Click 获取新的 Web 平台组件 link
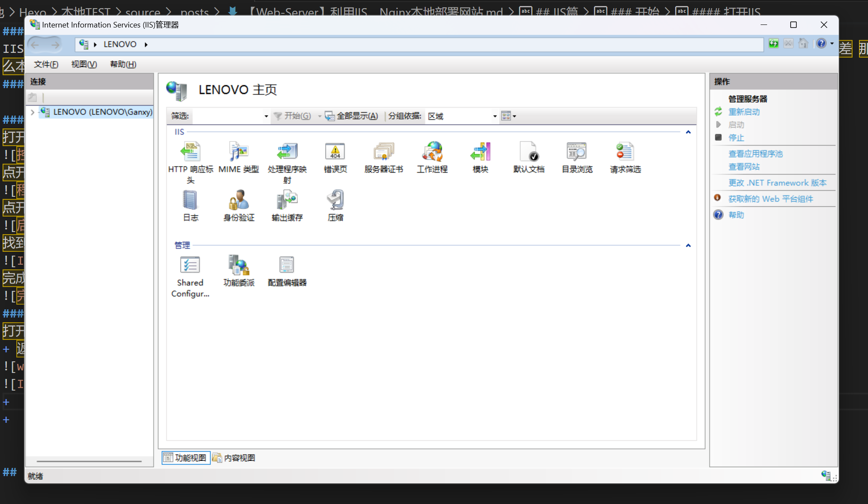The width and height of the screenshot is (868, 504). point(771,199)
